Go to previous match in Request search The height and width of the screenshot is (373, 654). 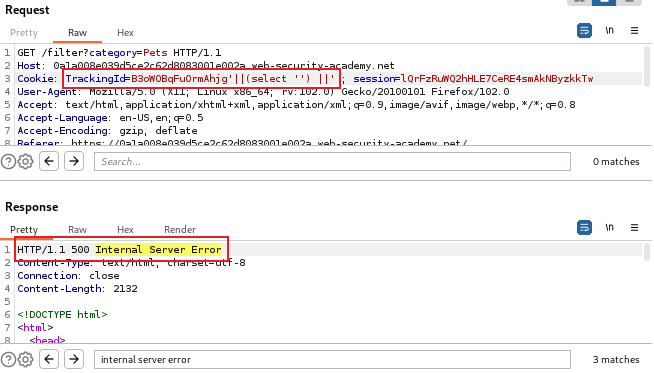point(49,161)
